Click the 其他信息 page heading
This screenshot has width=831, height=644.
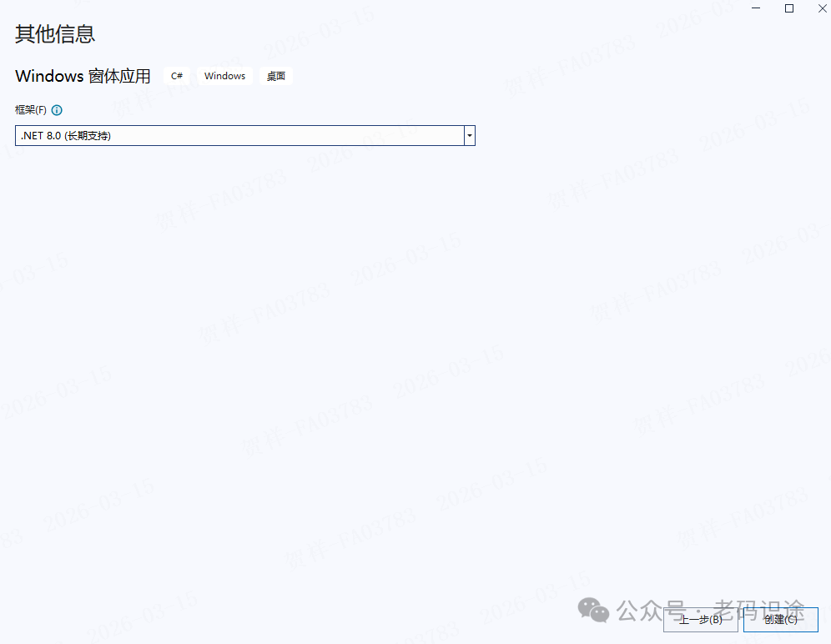pos(55,34)
